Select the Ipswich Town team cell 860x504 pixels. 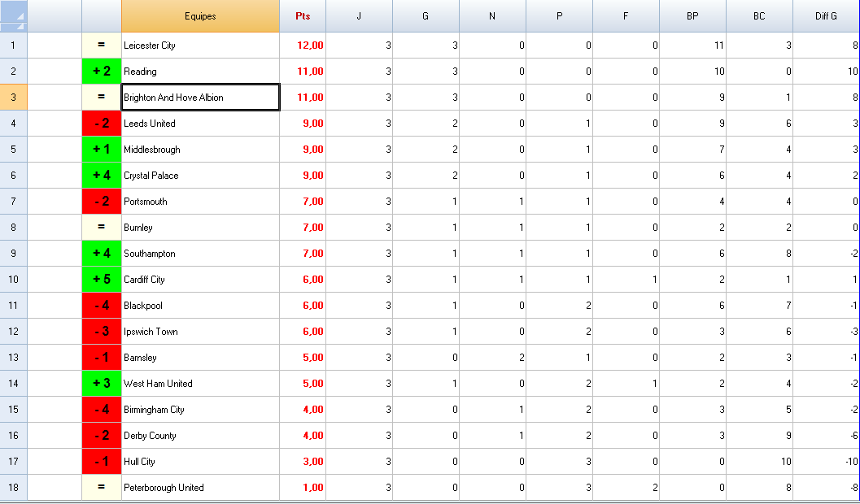[200, 332]
